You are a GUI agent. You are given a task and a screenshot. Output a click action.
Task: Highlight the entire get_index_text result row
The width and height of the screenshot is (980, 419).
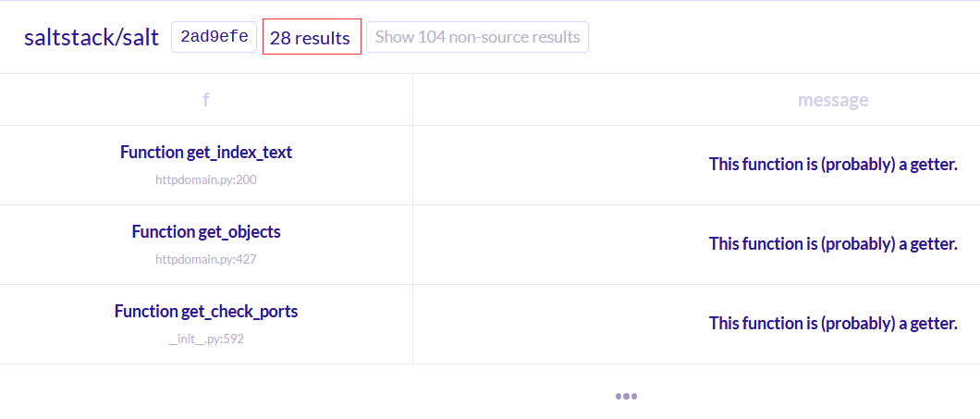490,165
